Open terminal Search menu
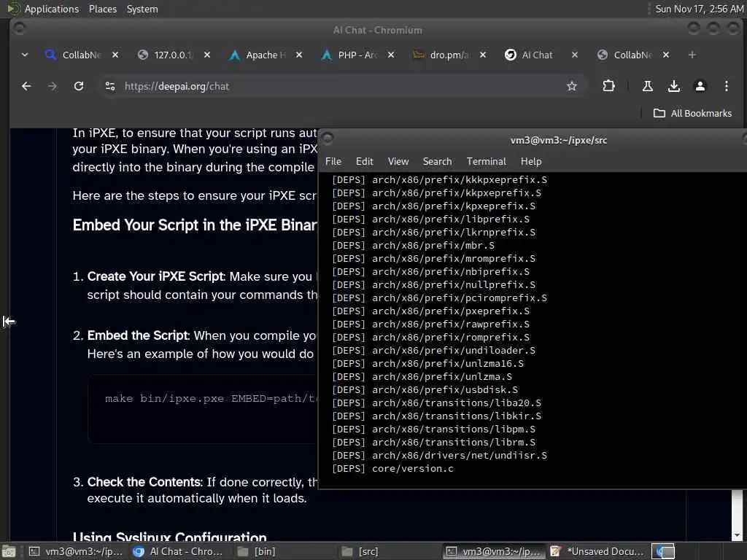 438,161
